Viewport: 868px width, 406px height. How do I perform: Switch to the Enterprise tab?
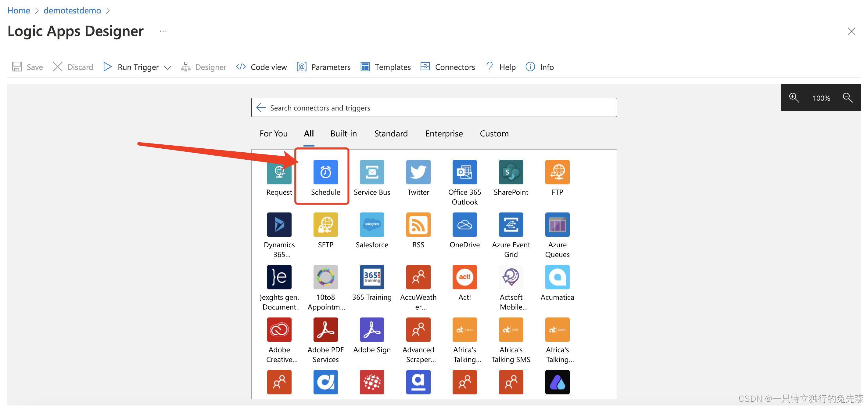[x=444, y=133]
